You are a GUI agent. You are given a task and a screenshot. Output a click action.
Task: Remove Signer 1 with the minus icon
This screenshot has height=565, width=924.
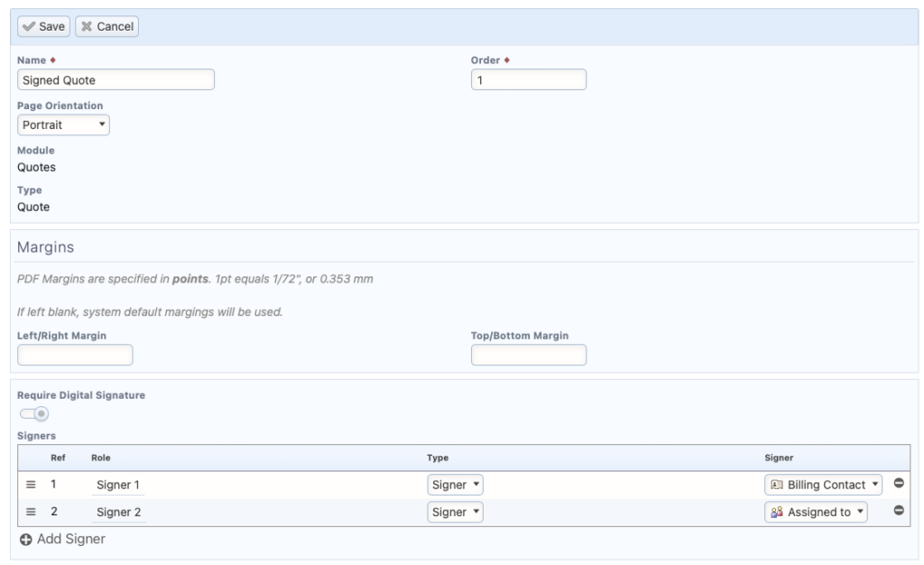[899, 483]
